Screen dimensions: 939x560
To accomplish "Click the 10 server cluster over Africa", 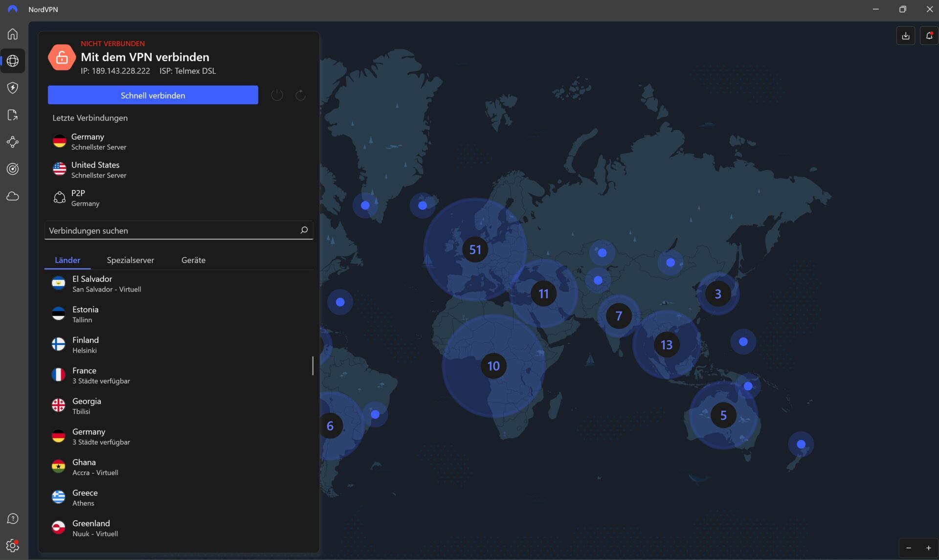I will (x=493, y=366).
